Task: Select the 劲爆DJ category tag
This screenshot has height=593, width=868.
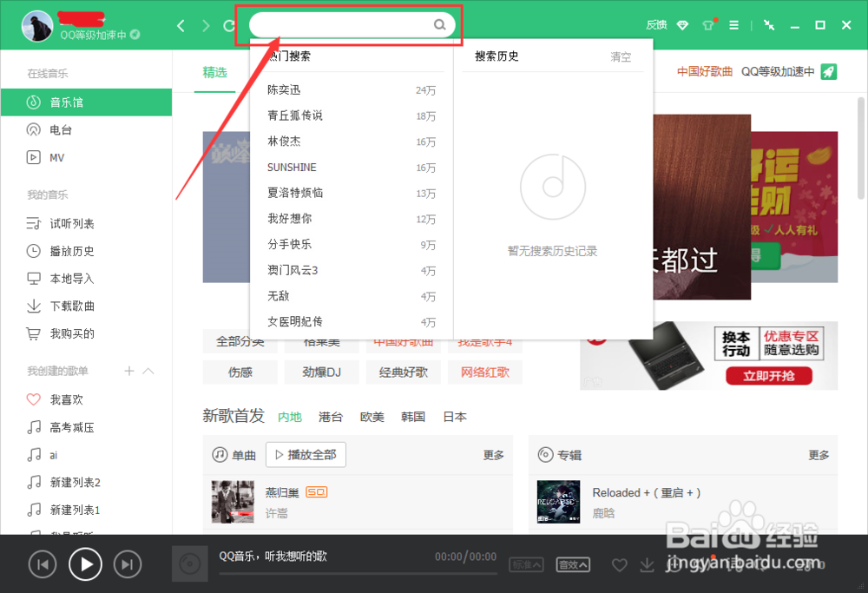Action: [x=322, y=372]
